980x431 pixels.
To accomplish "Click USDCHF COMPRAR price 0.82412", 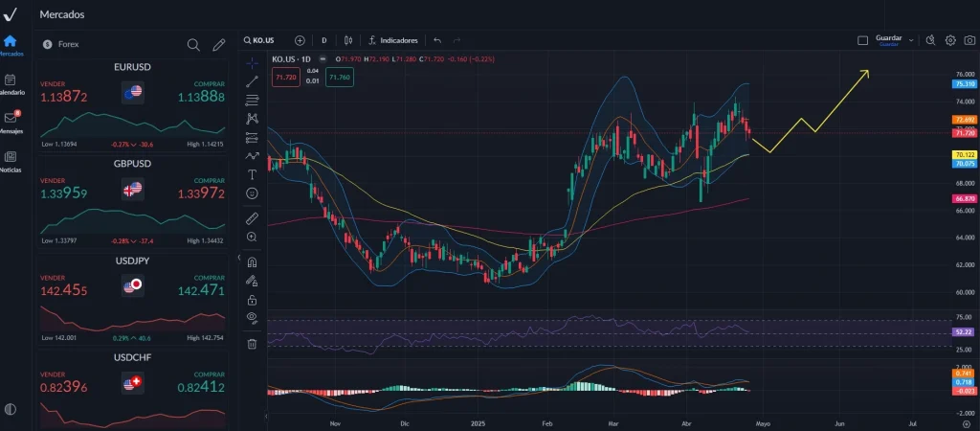I will click(201, 388).
